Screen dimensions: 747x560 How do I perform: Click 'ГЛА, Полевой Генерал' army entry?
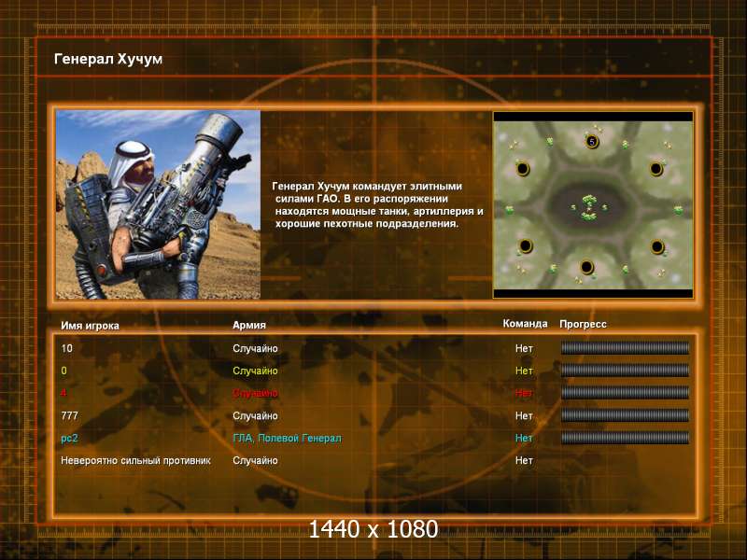[x=287, y=439]
